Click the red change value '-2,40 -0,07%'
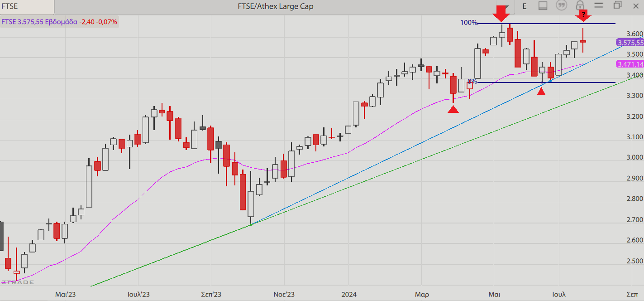Image resolution: width=644 pixels, height=301 pixels. (x=98, y=22)
